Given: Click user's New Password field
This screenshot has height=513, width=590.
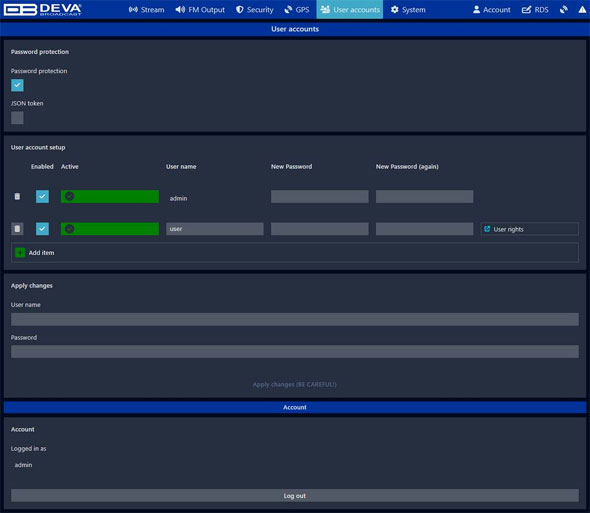Looking at the screenshot, I should coord(320,229).
